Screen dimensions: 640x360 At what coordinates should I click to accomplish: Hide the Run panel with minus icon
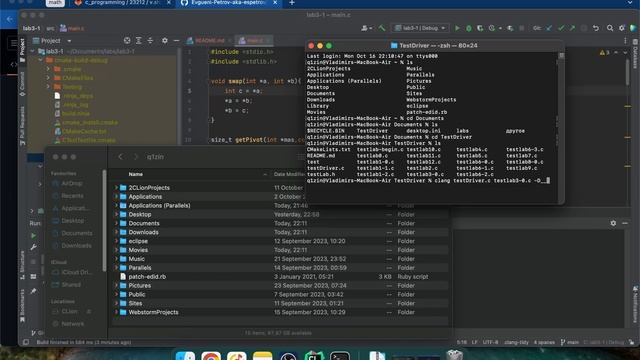625,223
